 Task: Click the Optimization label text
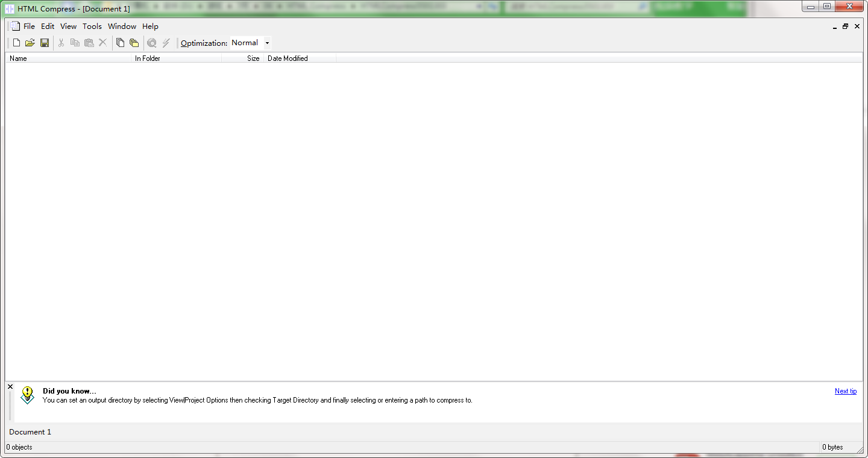(204, 43)
